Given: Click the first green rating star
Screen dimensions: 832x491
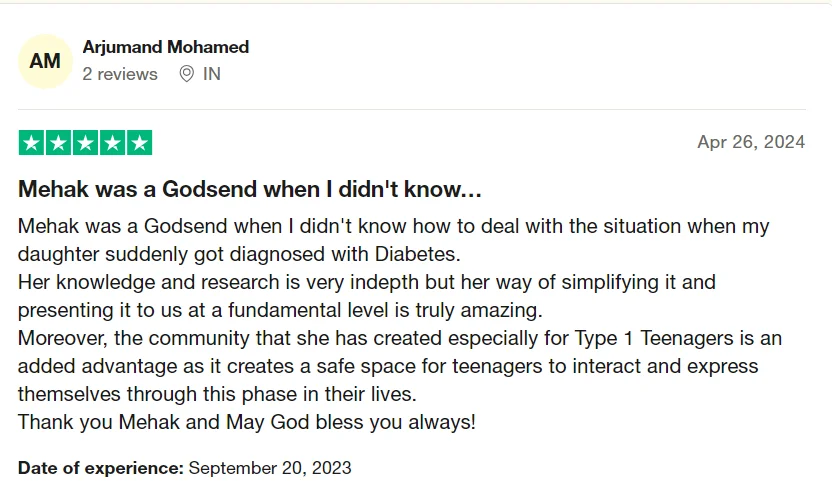Looking at the screenshot, I should [31, 143].
